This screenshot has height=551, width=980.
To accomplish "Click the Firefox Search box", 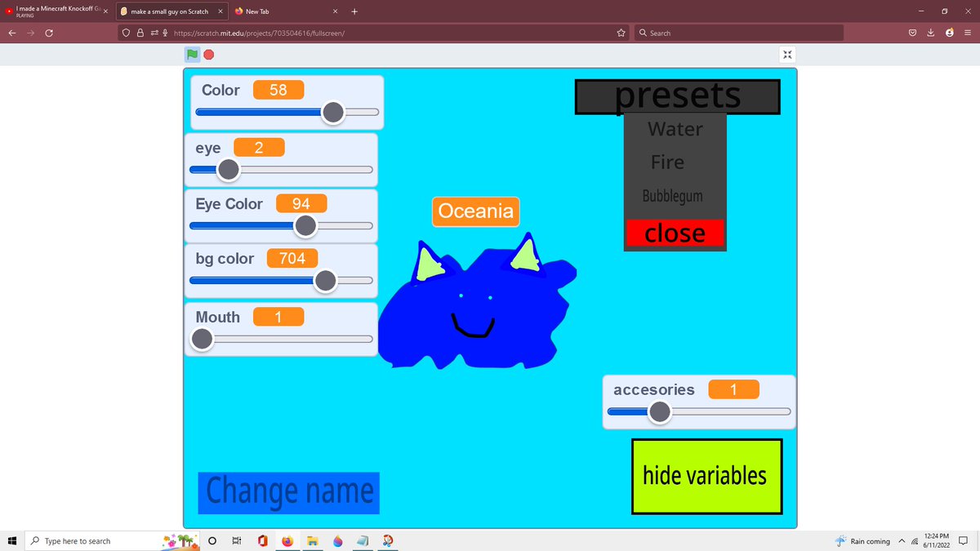I will coord(739,33).
